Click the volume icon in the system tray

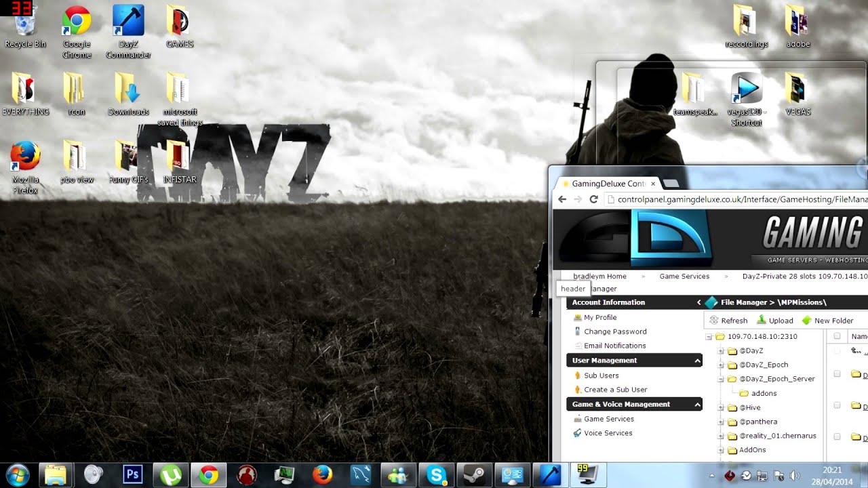coord(795,476)
